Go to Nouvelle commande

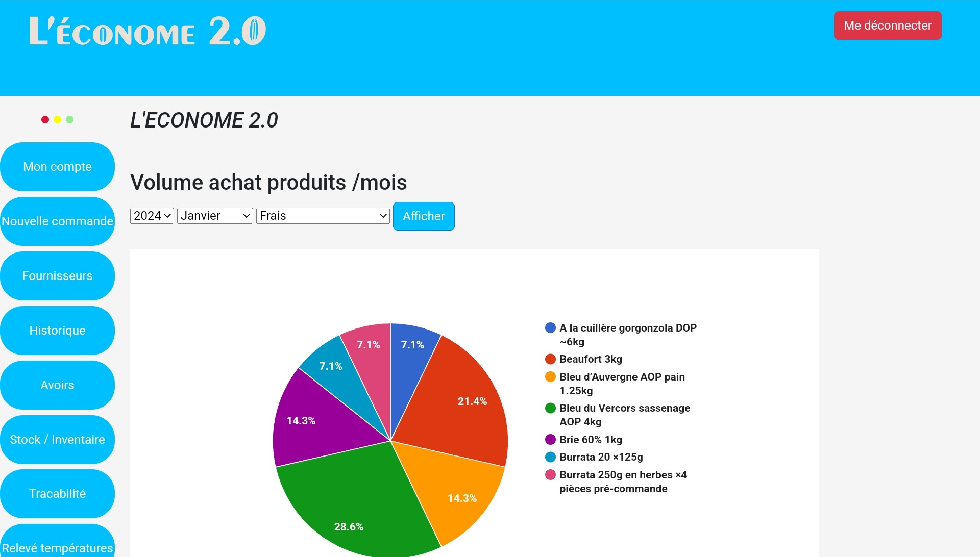[x=57, y=221]
